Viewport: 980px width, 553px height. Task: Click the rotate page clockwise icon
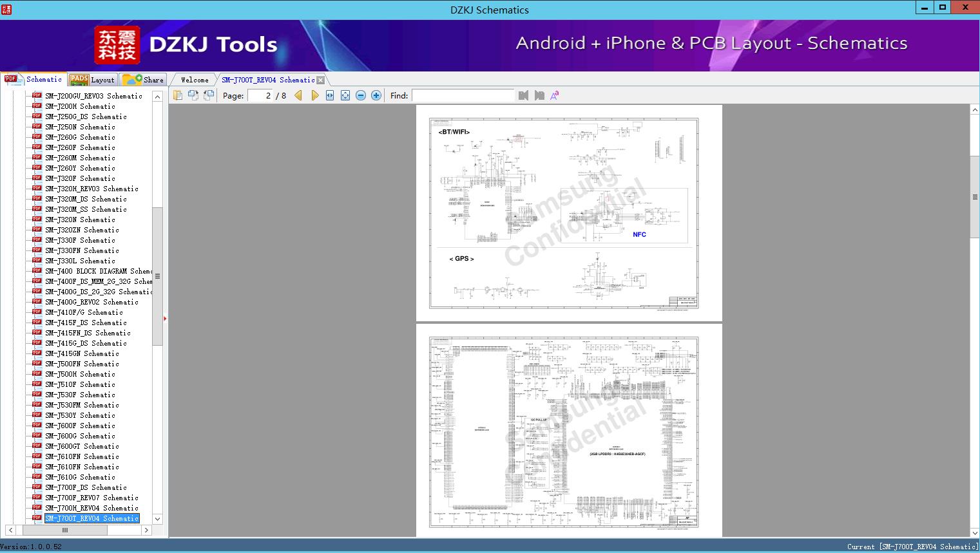click(x=209, y=95)
